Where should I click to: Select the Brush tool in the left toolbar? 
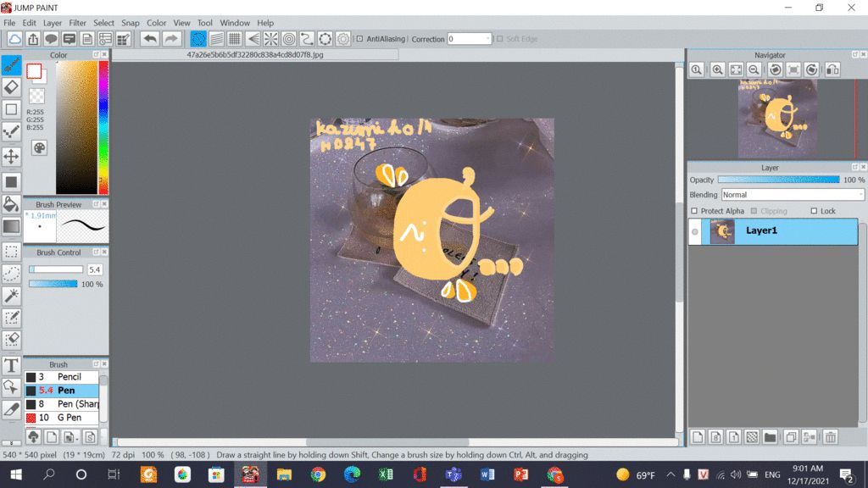pos(11,65)
